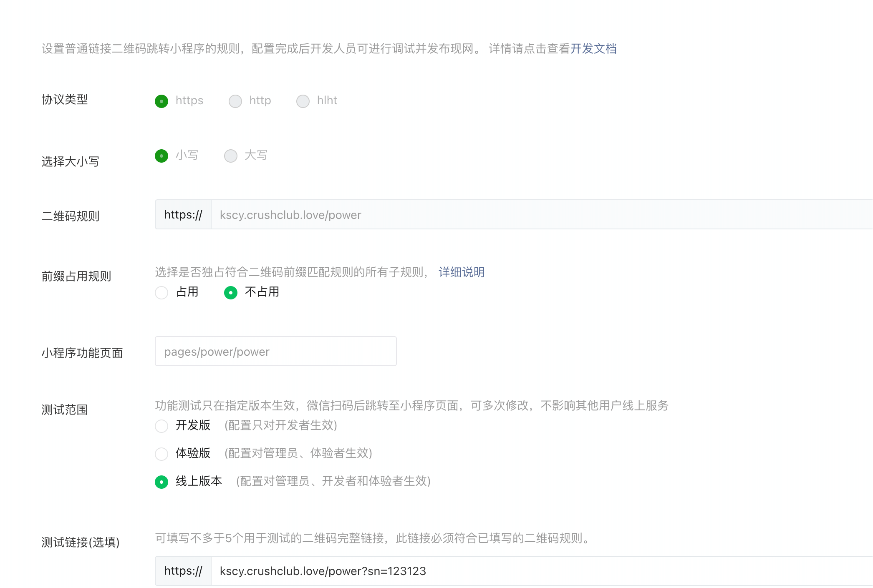
Task: Select 体验版 test scope
Action: coord(161,453)
